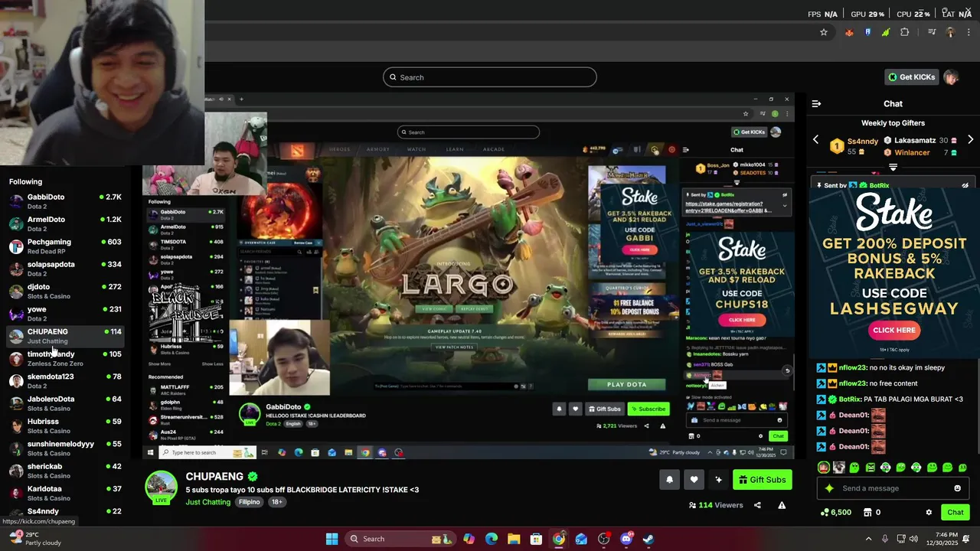The image size is (980, 551).
Task: Click the Get KICKs button
Action: pos(911,77)
